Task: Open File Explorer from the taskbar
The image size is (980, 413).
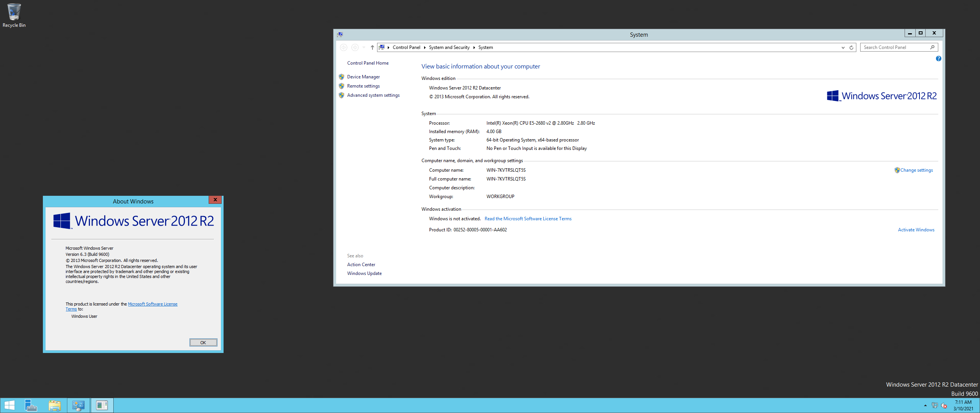Action: tap(55, 405)
